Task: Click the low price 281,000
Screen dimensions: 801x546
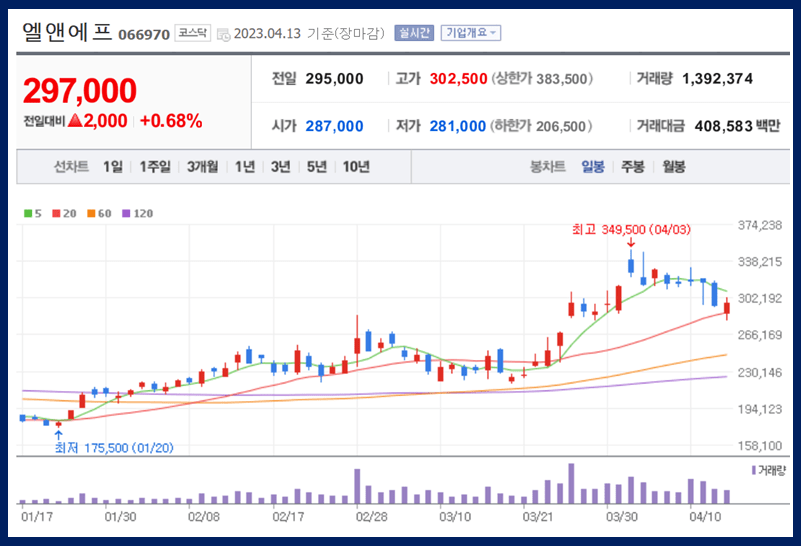Action: (458, 126)
